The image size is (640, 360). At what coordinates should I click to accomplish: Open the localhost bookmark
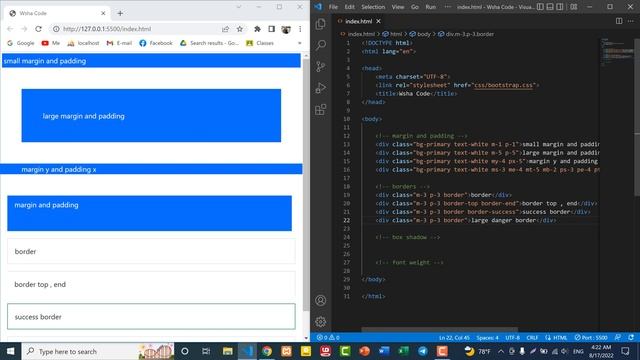point(83,43)
